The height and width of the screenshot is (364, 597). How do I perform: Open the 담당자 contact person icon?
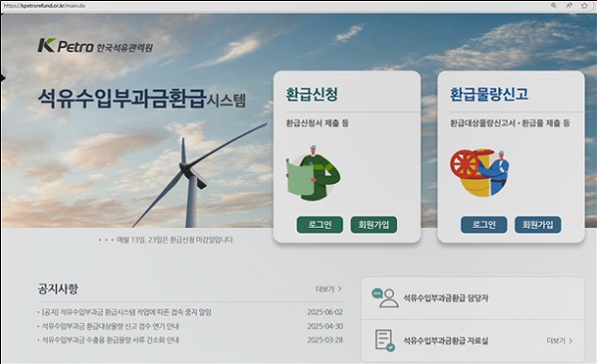(x=385, y=297)
